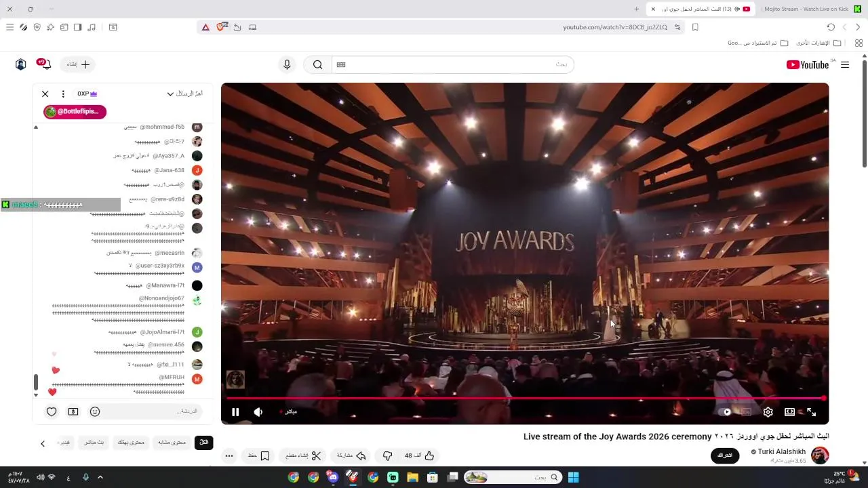Viewport: 868px width, 488px height.
Task: Click the YouTube search magnifier button
Action: click(x=317, y=64)
